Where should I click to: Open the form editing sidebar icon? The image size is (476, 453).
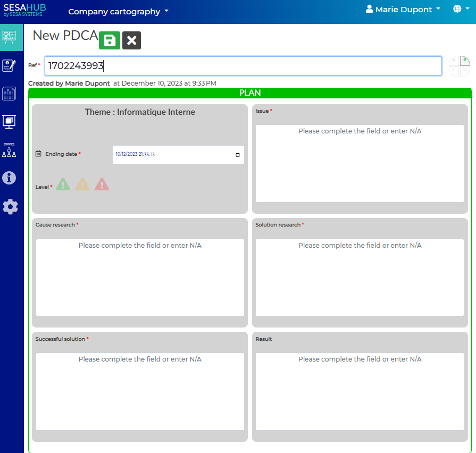click(x=10, y=65)
